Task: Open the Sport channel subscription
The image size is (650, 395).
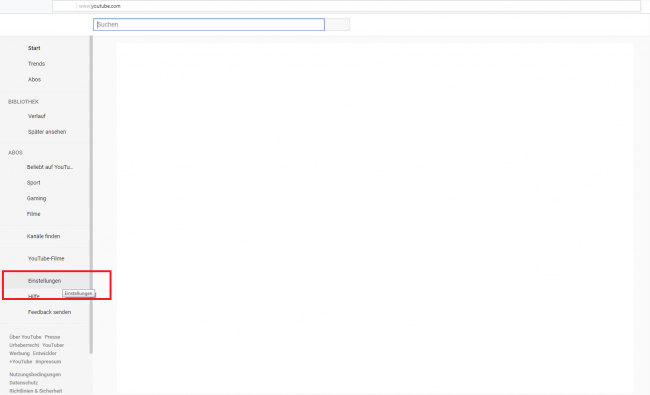Action: pyautogui.click(x=34, y=183)
